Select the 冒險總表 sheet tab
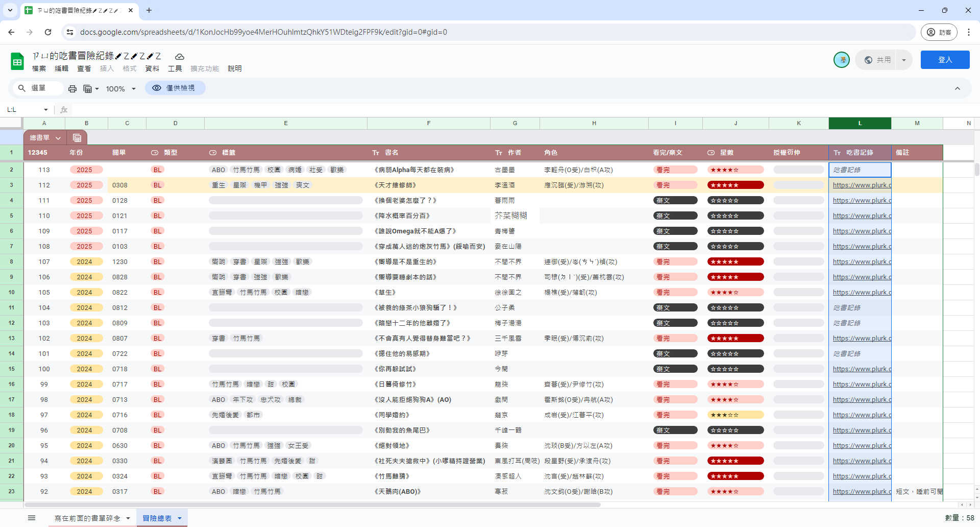 (x=157, y=518)
